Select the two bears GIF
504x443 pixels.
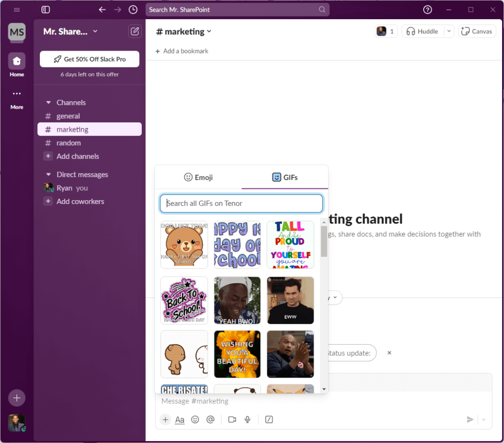[x=184, y=354]
